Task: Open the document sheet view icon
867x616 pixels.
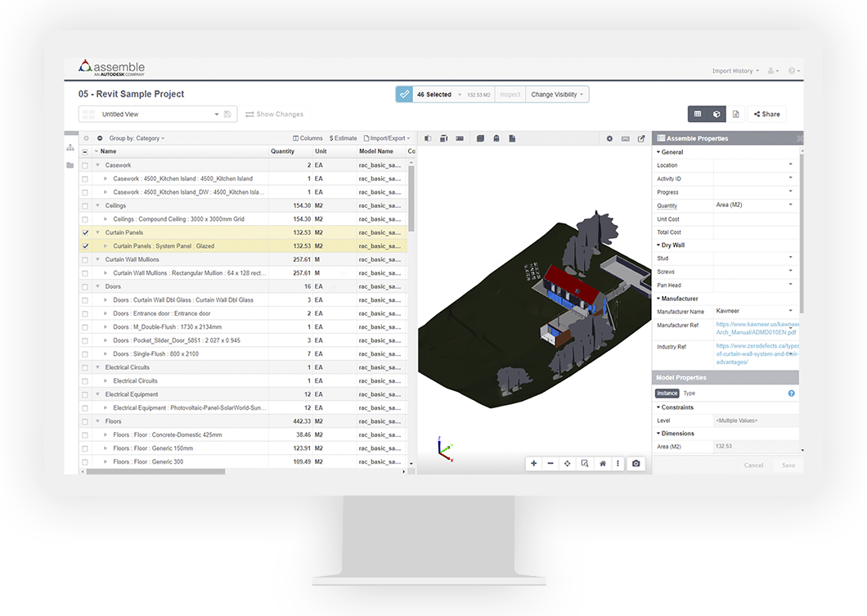Action: [x=735, y=114]
